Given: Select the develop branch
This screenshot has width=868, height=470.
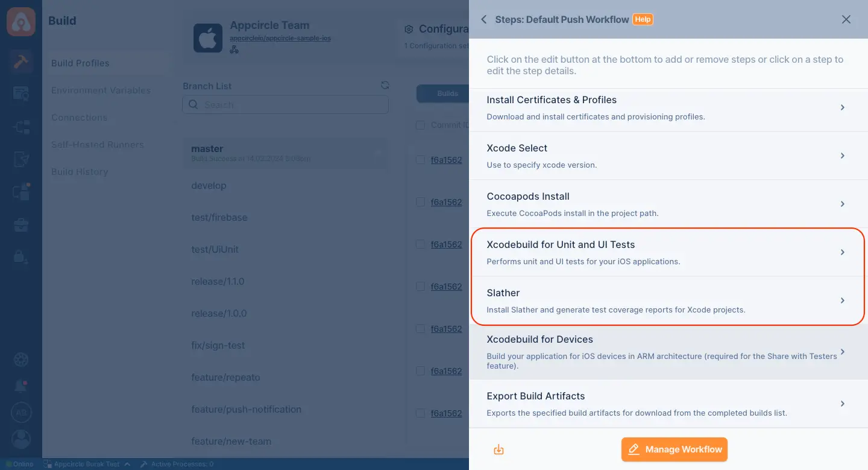Looking at the screenshot, I should click(x=209, y=185).
